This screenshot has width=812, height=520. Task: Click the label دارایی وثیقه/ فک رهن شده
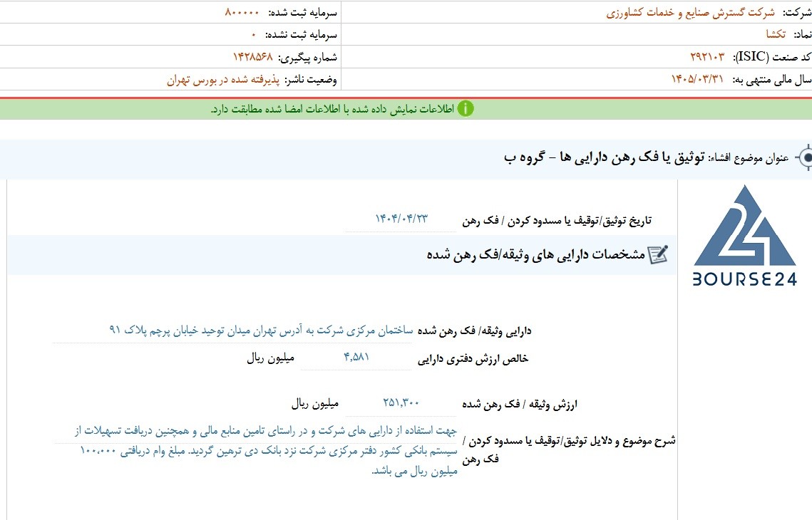(474, 331)
